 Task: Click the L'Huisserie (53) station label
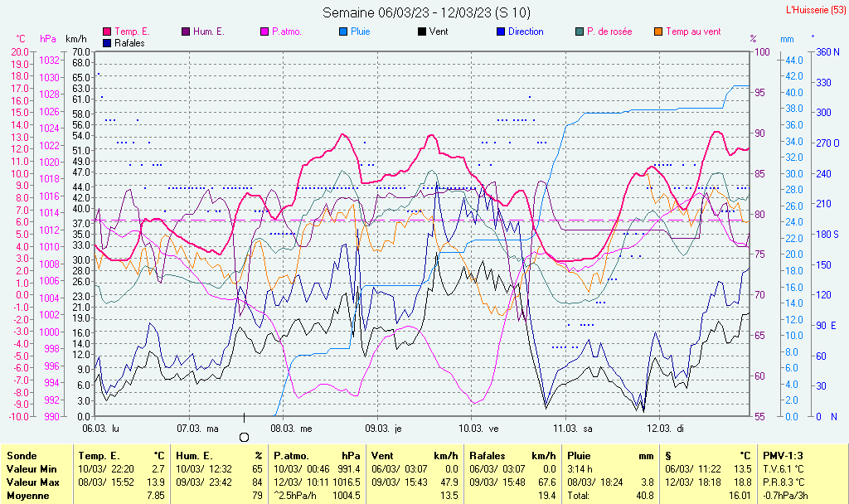(816, 10)
